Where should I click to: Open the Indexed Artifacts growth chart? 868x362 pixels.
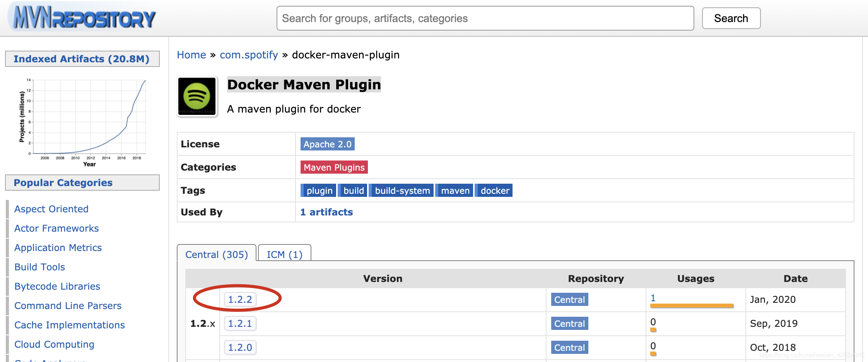[x=83, y=122]
